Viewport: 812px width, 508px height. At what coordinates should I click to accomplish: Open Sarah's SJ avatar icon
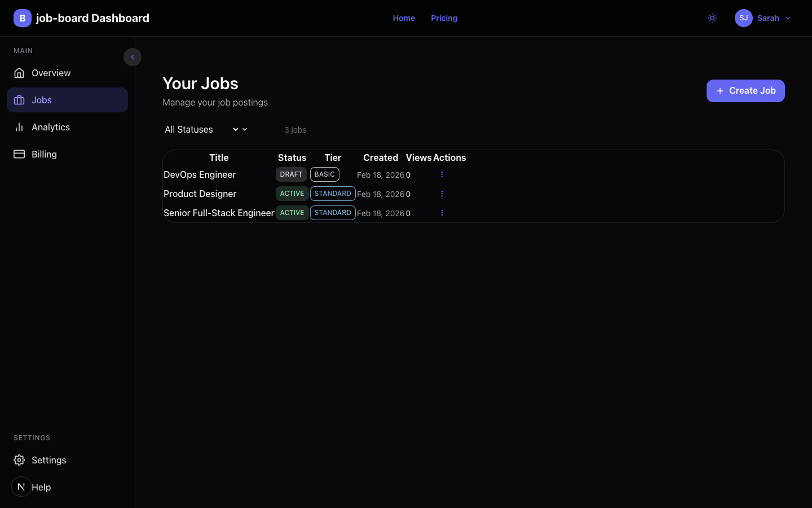point(743,18)
